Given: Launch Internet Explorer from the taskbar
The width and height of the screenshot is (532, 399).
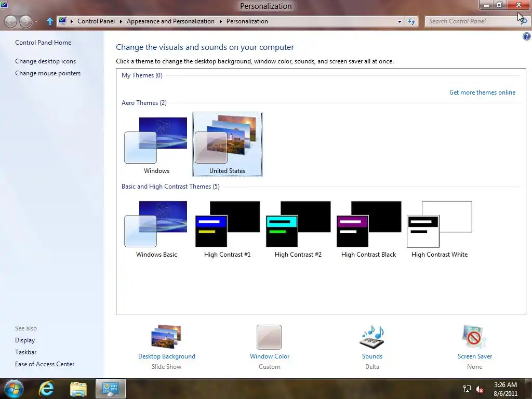Looking at the screenshot, I should pyautogui.click(x=46, y=389).
